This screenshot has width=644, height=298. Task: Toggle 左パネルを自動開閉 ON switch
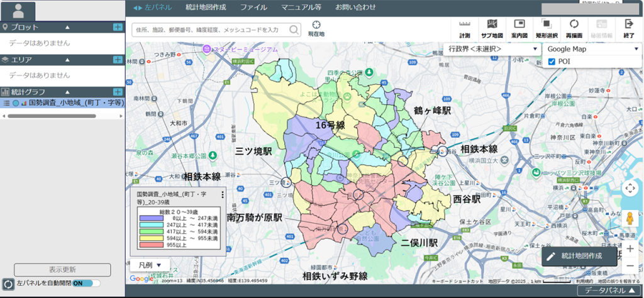click(x=86, y=283)
